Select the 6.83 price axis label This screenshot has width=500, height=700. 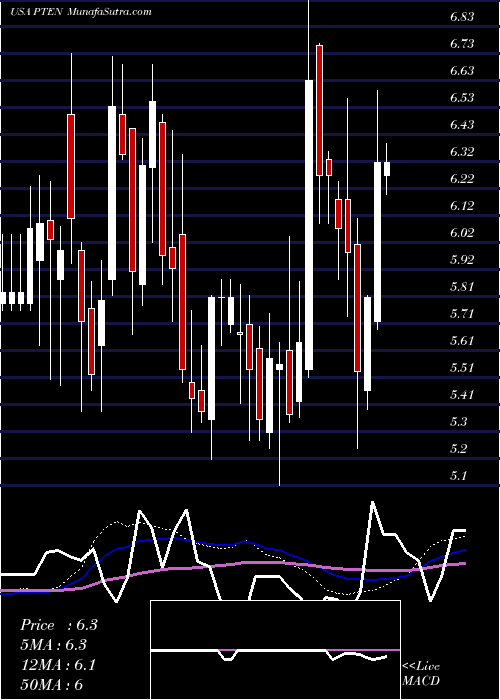(x=462, y=17)
